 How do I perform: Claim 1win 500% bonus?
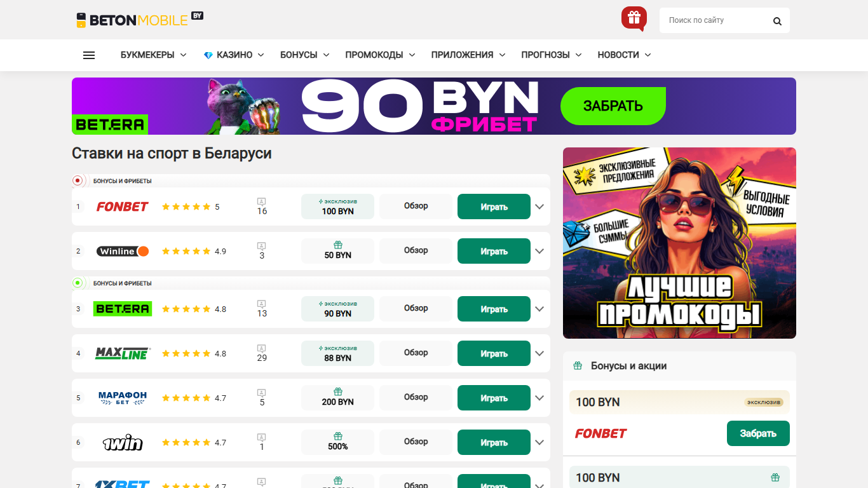(x=337, y=442)
